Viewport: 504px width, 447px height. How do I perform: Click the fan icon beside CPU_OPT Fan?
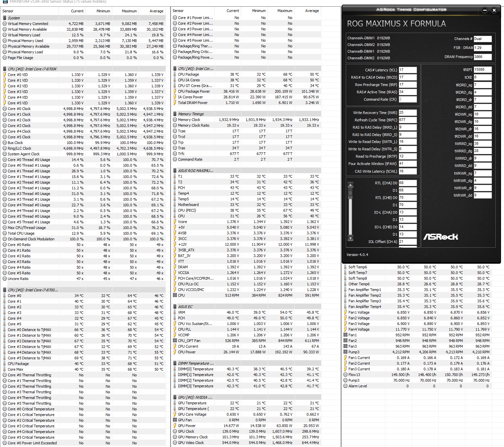[x=175, y=341]
